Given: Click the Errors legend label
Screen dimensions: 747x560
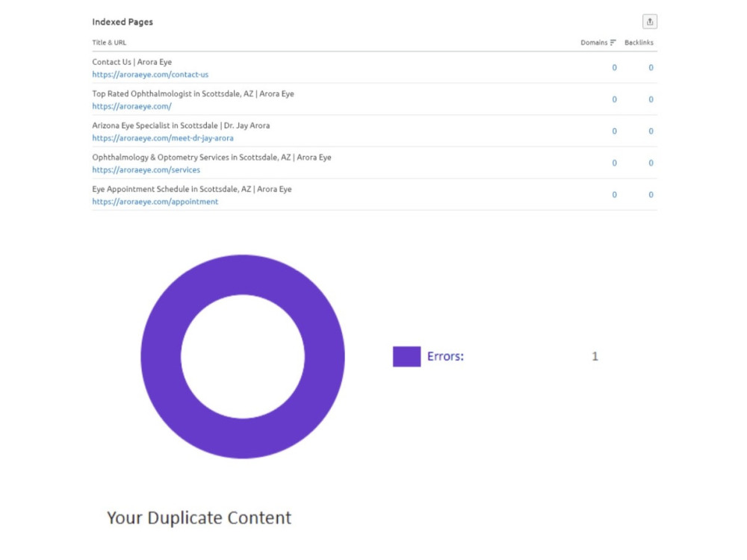Looking at the screenshot, I should (445, 356).
